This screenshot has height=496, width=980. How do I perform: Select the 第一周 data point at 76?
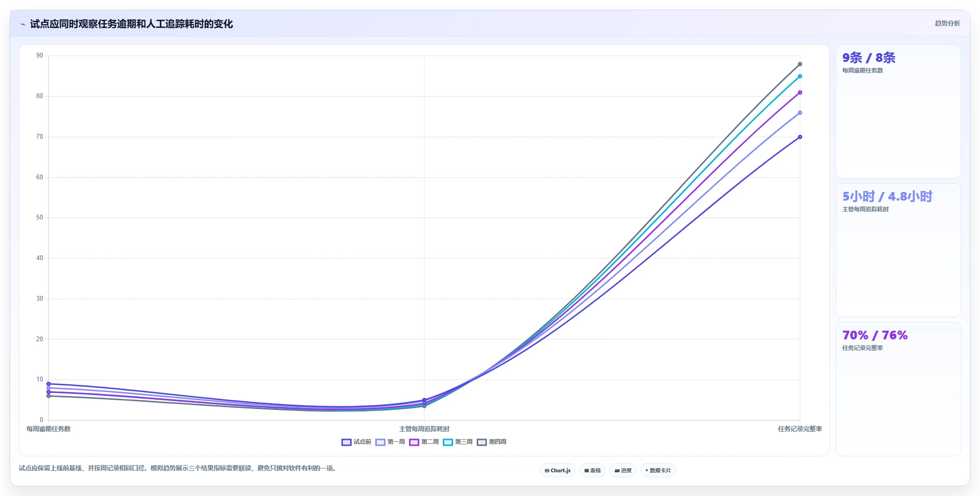(x=800, y=113)
